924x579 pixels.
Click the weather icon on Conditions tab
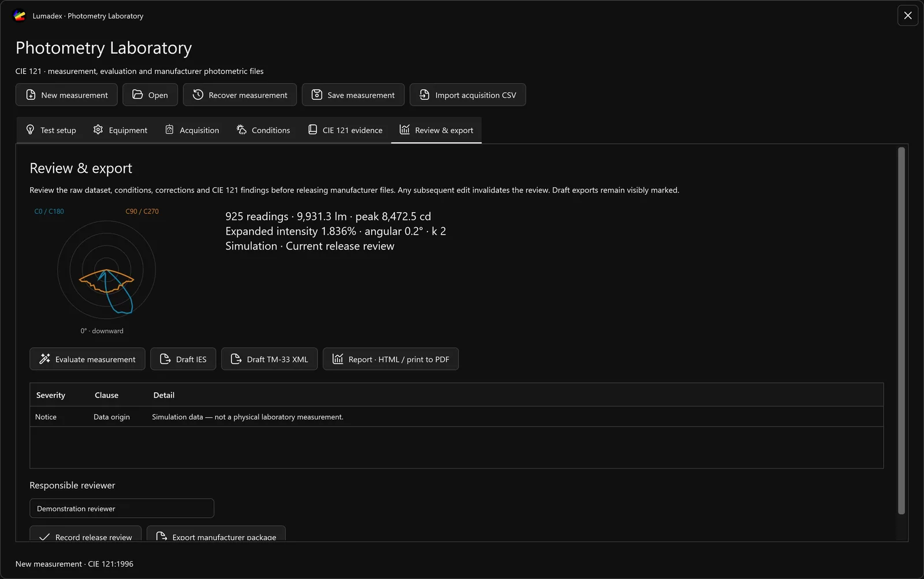point(241,130)
